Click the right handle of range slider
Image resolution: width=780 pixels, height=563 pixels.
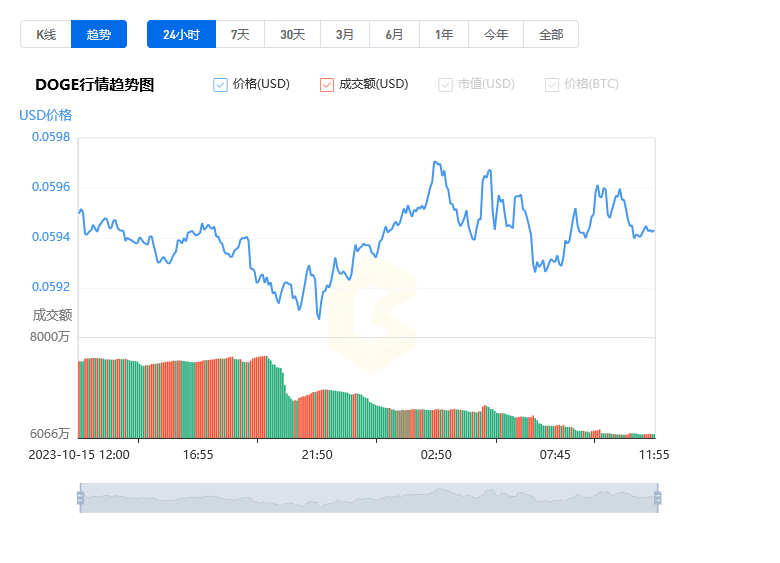tap(657, 498)
